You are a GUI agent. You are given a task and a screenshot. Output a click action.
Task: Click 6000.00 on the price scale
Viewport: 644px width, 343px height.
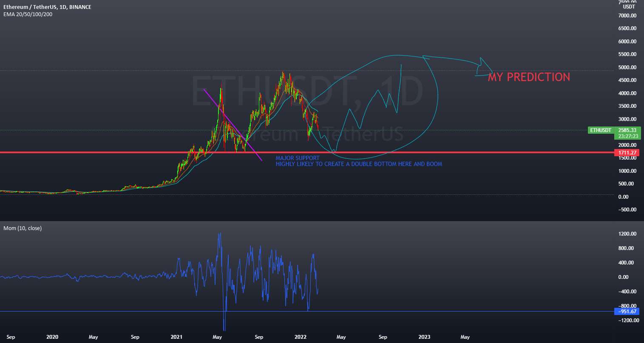pos(627,42)
